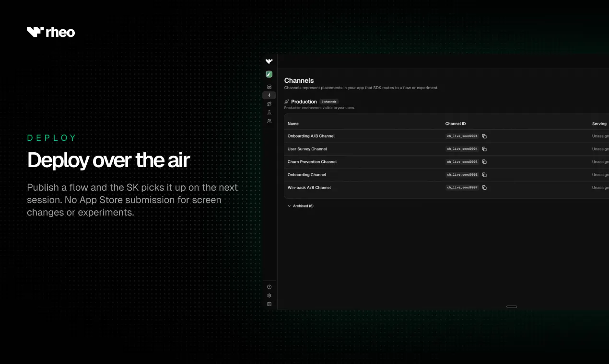Copy channel ID ch_live_seed0007

(x=484, y=188)
